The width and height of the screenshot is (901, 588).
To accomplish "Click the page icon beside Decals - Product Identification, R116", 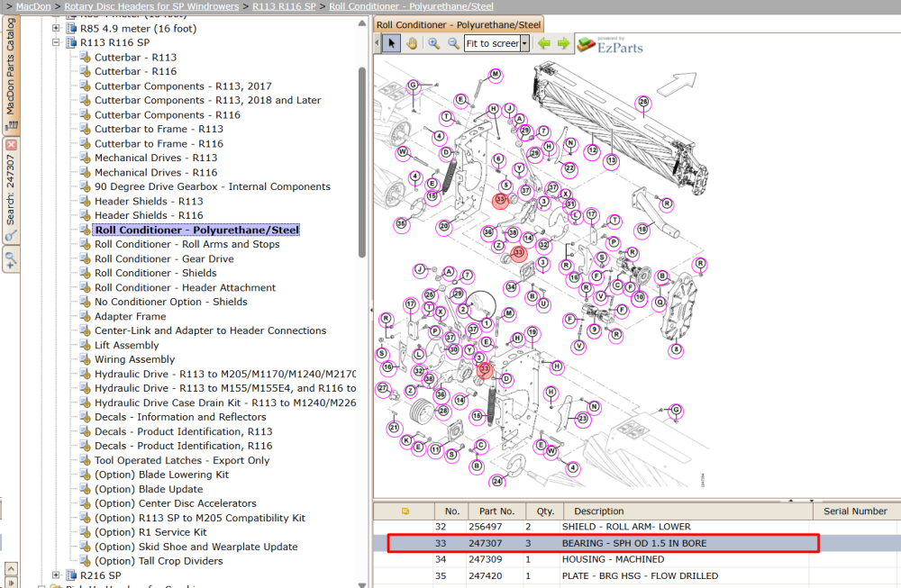I will (x=85, y=446).
